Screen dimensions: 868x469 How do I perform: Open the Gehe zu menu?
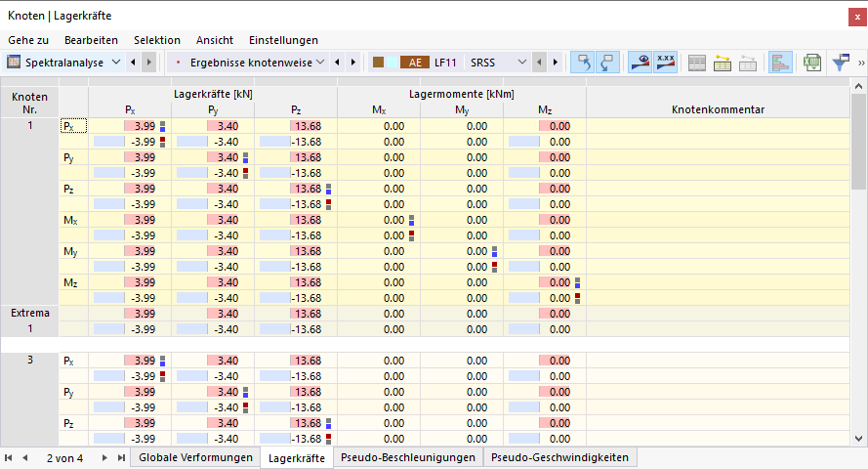click(x=28, y=40)
